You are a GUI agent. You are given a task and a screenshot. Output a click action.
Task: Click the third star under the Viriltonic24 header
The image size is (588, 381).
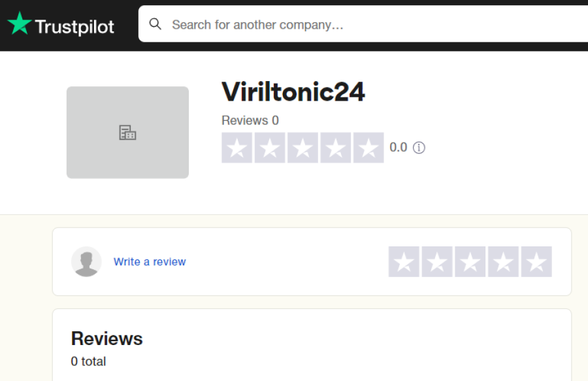[302, 148]
